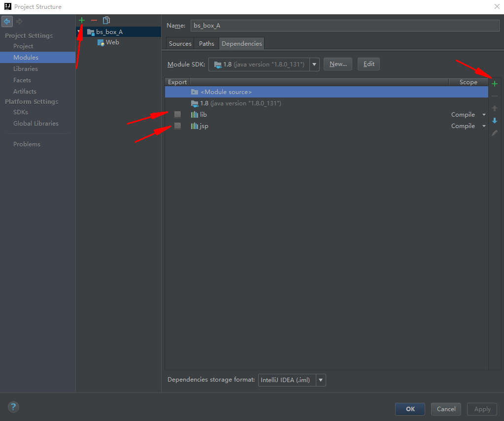This screenshot has height=421, width=504.
Task: Select the 1.8 java version dependency row
Action: click(327, 103)
